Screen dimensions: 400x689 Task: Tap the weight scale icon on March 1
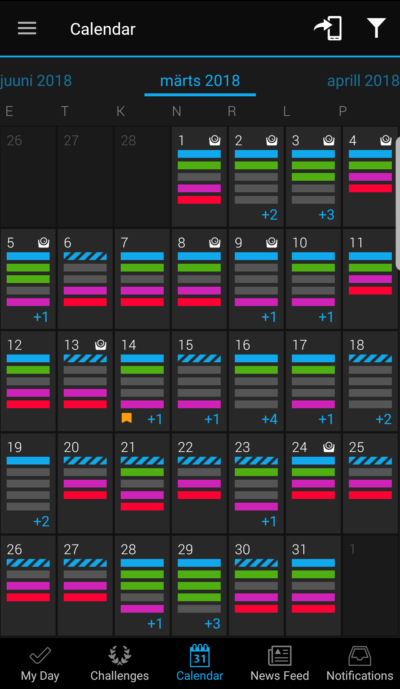tap(215, 140)
